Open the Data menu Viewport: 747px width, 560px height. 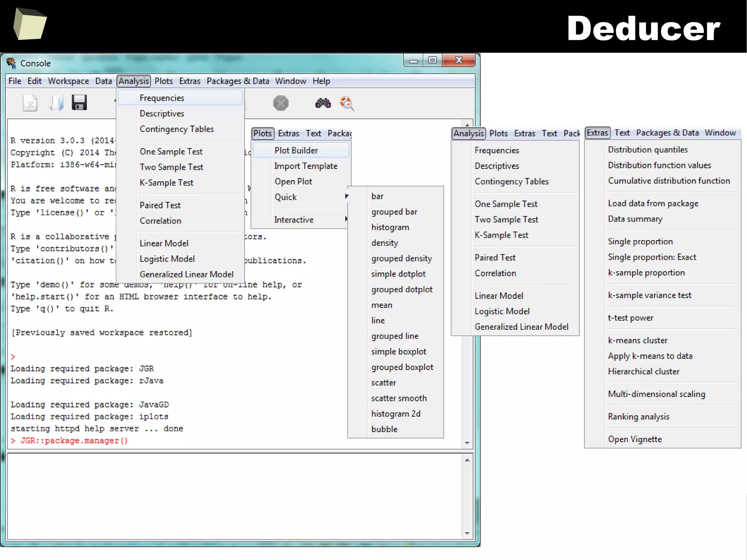pyautogui.click(x=104, y=81)
